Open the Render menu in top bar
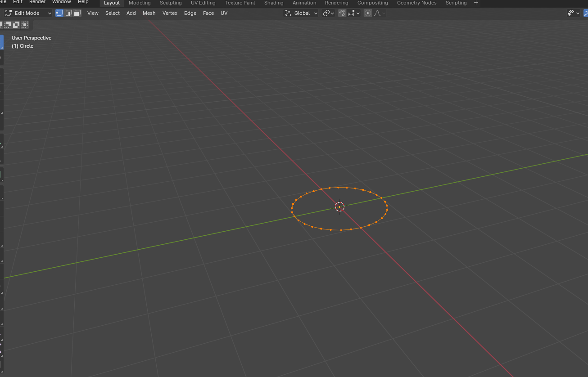The height and width of the screenshot is (377, 588). pos(37,2)
